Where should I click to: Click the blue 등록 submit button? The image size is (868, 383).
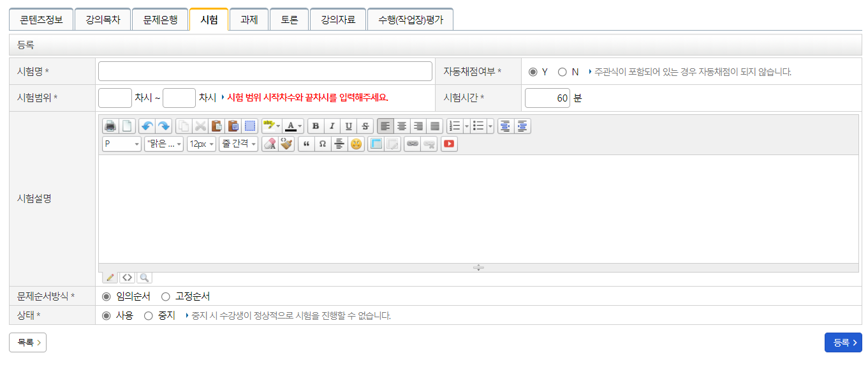pyautogui.click(x=842, y=343)
